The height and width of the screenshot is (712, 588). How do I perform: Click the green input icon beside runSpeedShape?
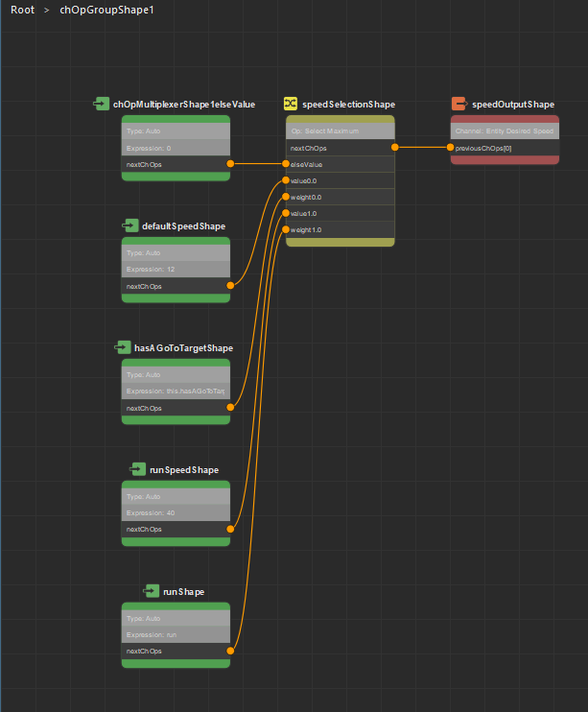(138, 469)
